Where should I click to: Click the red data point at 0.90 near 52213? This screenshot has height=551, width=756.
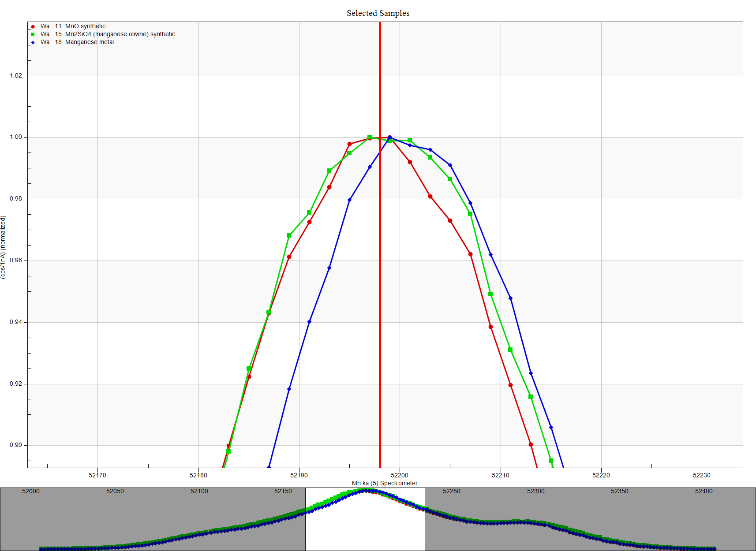click(531, 445)
